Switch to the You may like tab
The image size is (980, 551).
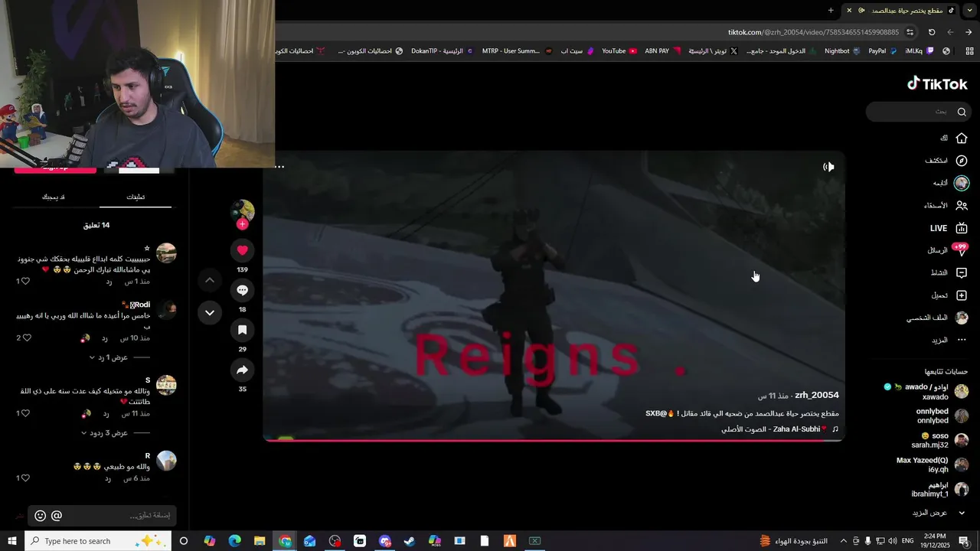pyautogui.click(x=54, y=197)
